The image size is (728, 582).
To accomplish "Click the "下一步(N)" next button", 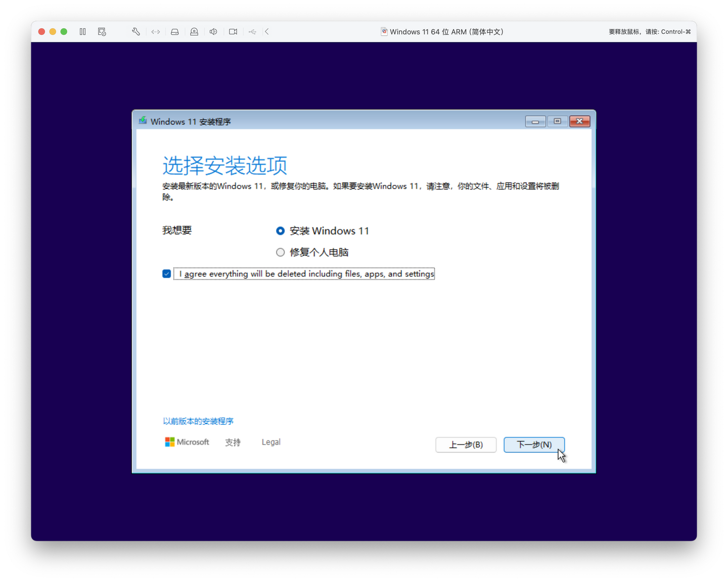I will pyautogui.click(x=534, y=445).
